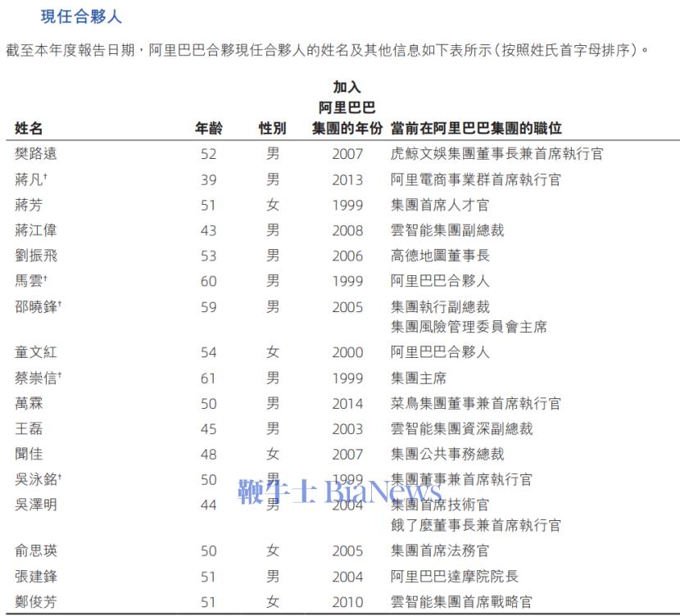
Task: Select the name 俞思瑛
Action: coord(35,550)
